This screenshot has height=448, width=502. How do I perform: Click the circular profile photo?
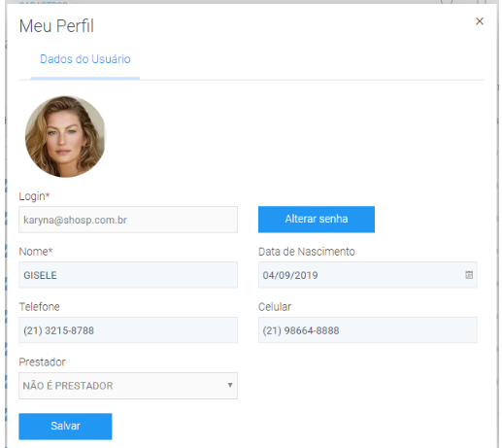(65, 136)
